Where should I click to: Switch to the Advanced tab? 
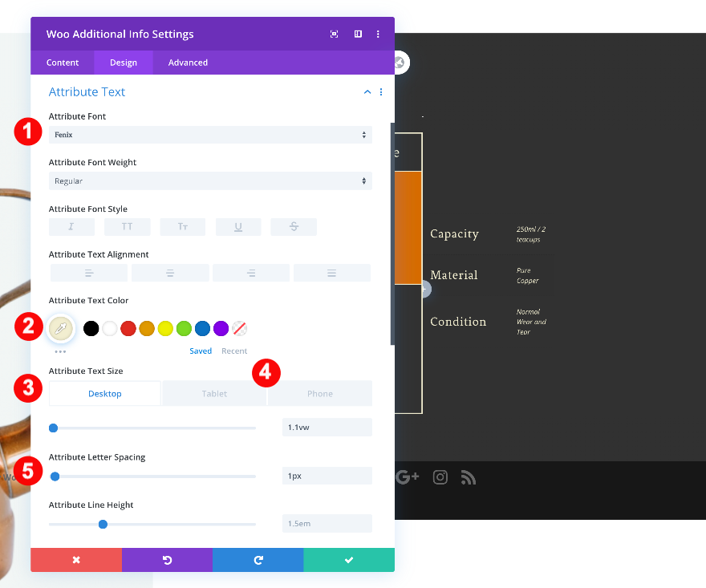(x=188, y=63)
